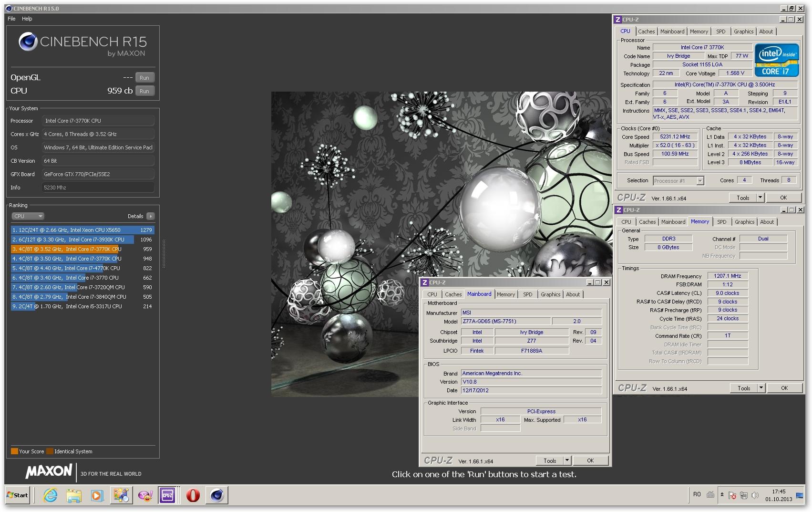
Task: Click the orange Your Score legend swatch
Action: (x=14, y=451)
